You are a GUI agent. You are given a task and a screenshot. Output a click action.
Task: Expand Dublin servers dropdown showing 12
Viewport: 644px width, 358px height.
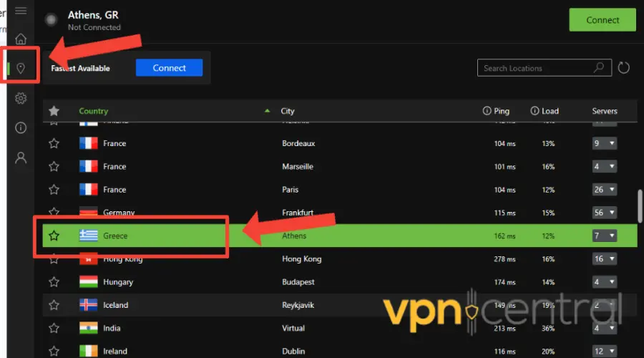(x=604, y=351)
